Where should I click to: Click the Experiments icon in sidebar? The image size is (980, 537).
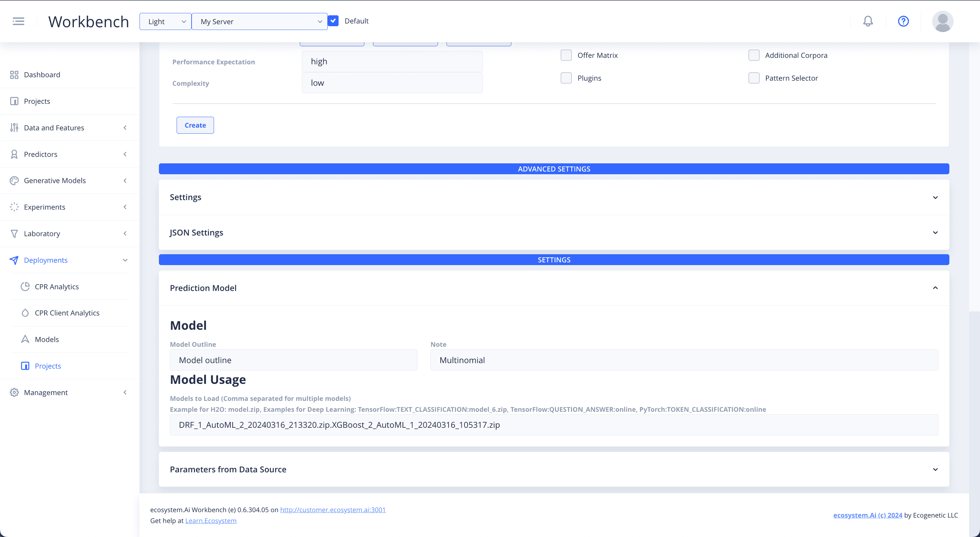click(15, 207)
